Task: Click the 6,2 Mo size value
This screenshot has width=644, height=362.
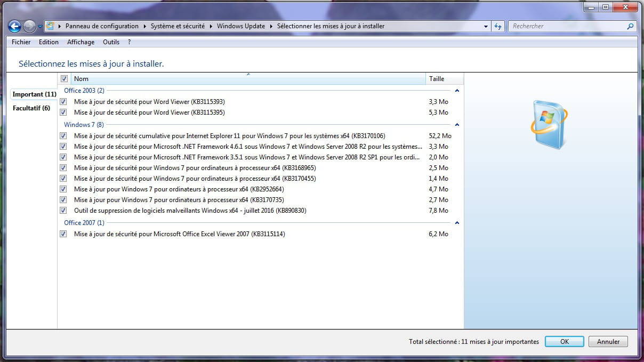Action: 438,234
